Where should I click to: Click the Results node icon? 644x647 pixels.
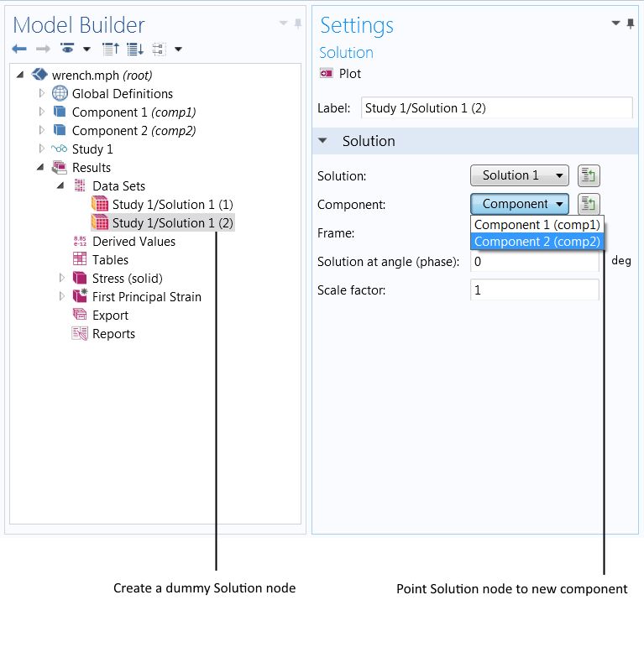(x=60, y=167)
